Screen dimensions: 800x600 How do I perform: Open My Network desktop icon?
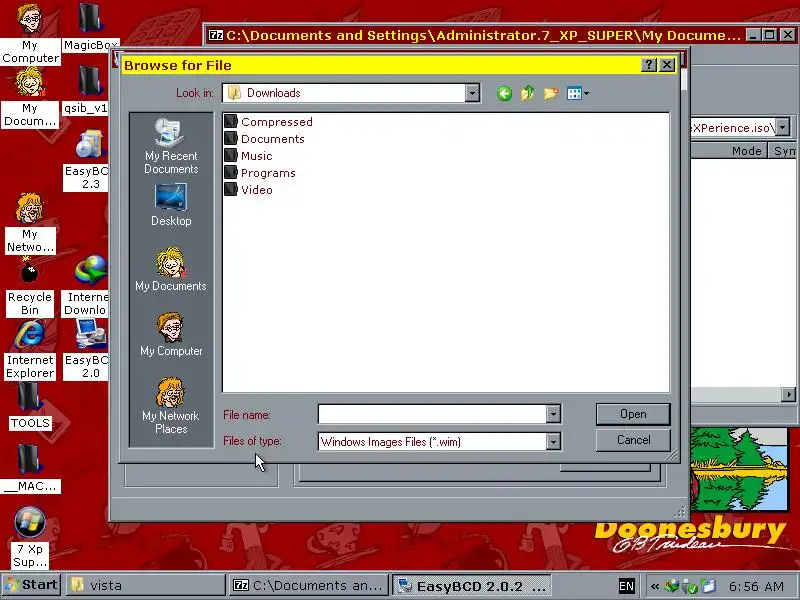click(x=30, y=223)
